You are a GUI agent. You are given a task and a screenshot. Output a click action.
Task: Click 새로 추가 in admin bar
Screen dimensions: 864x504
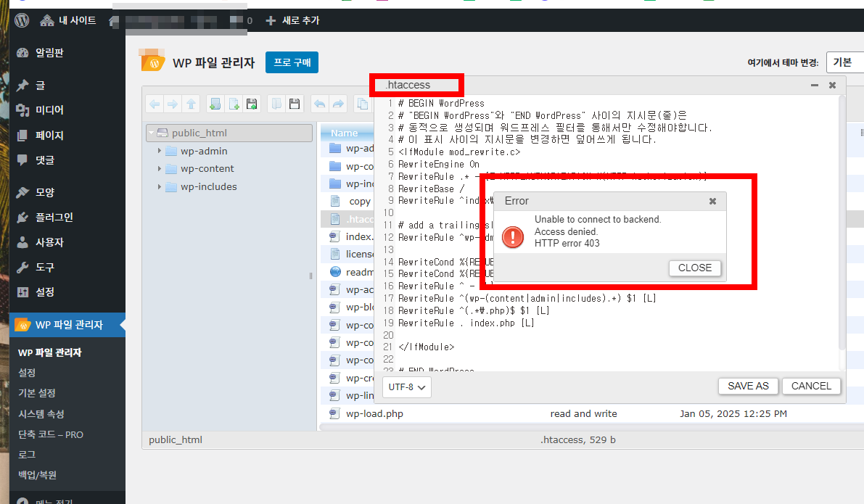point(292,20)
